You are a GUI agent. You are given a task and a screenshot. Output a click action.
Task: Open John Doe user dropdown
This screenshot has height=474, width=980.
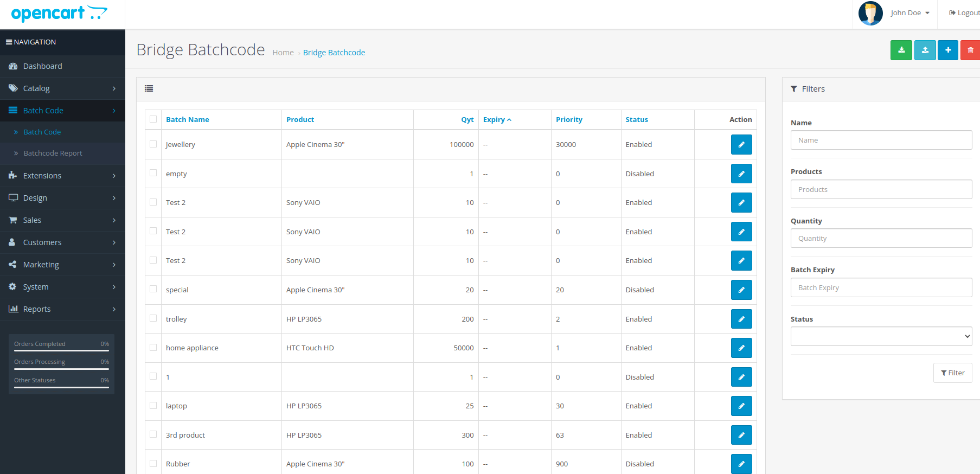pos(909,13)
